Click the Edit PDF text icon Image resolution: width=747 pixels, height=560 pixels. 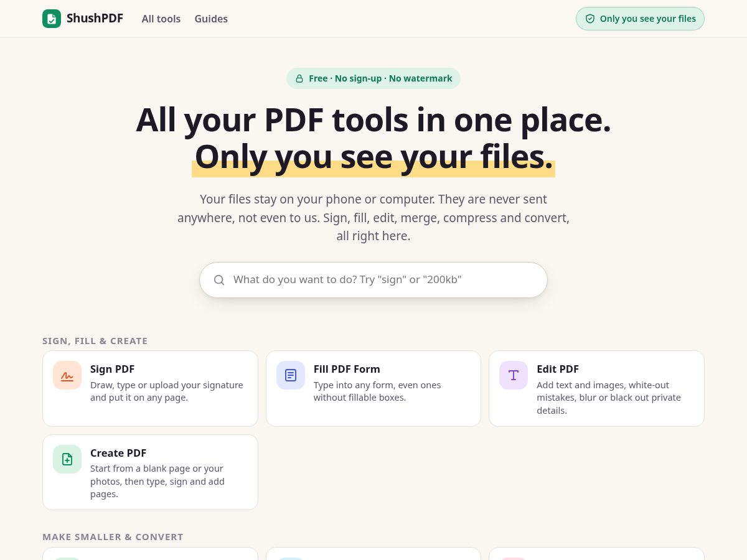pos(514,375)
